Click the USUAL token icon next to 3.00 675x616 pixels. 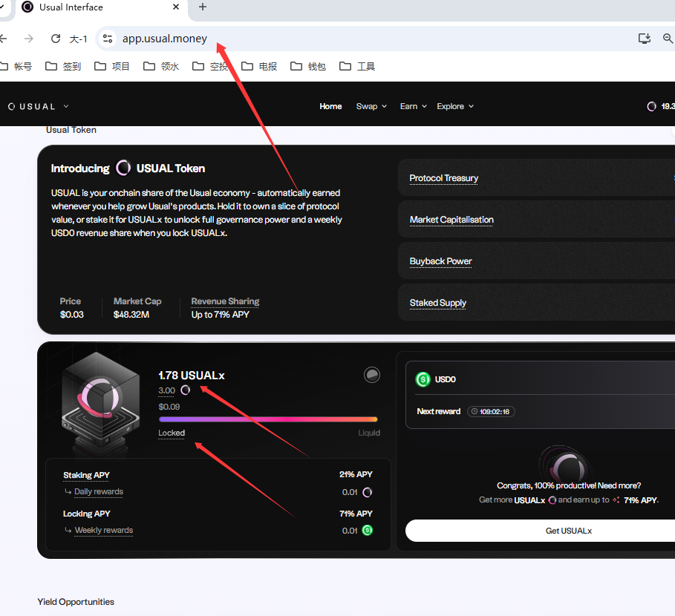coord(186,390)
